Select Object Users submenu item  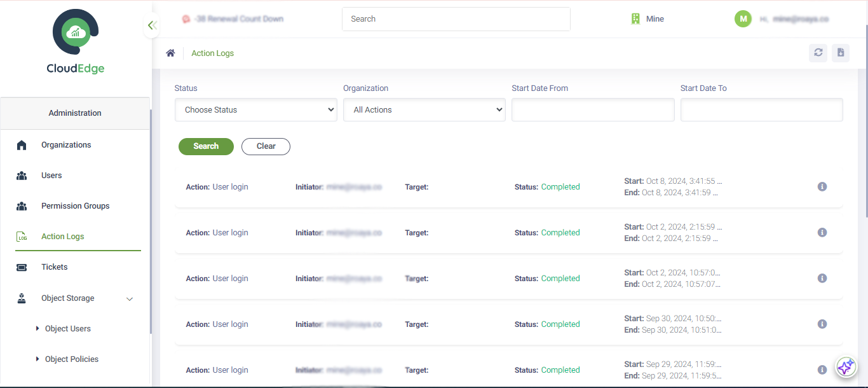tap(68, 329)
